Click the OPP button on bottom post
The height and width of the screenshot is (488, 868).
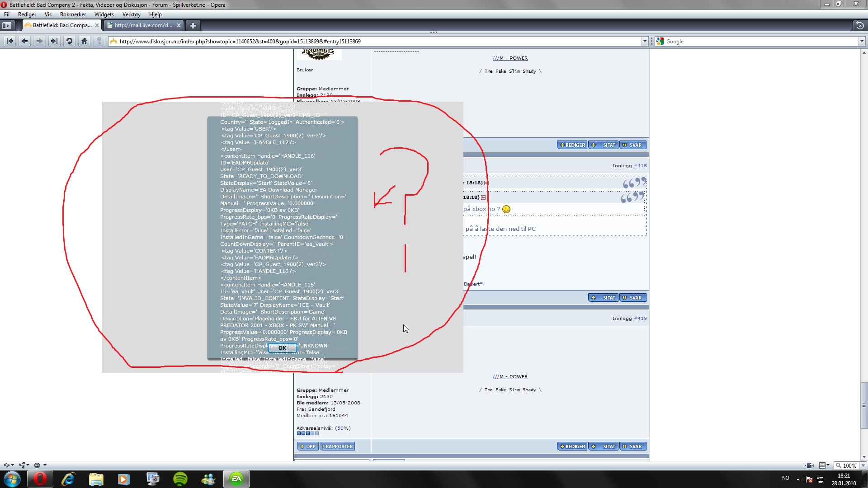pos(307,446)
